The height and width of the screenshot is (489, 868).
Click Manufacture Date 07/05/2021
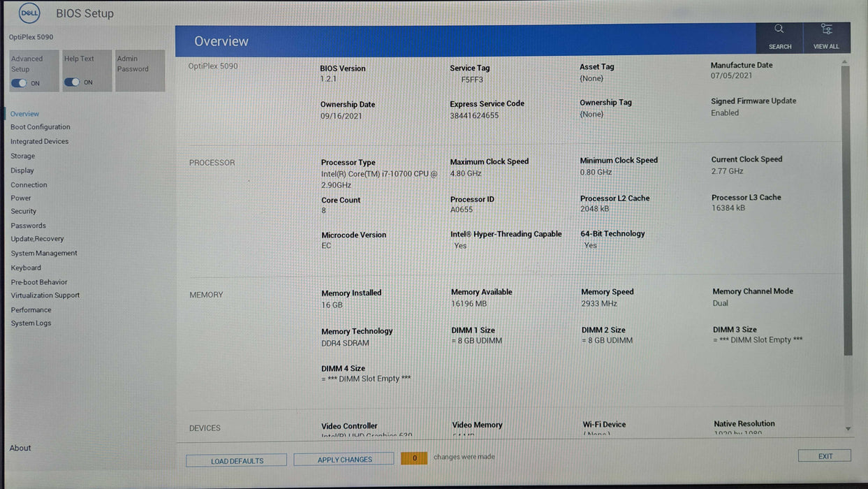(731, 75)
